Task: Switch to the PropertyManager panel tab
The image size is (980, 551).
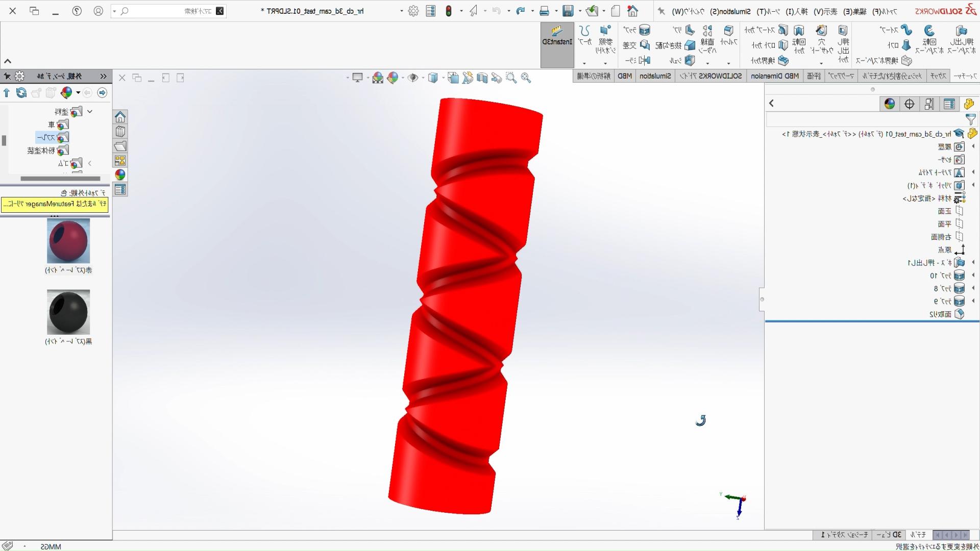Action: coord(949,104)
